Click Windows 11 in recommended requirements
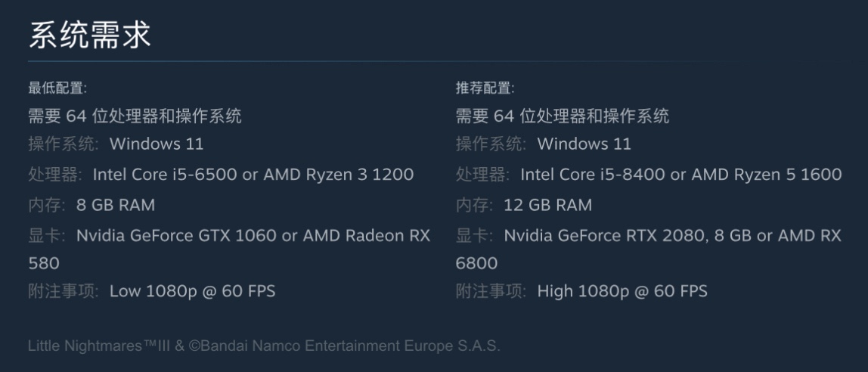This screenshot has height=372, width=868. [584, 144]
